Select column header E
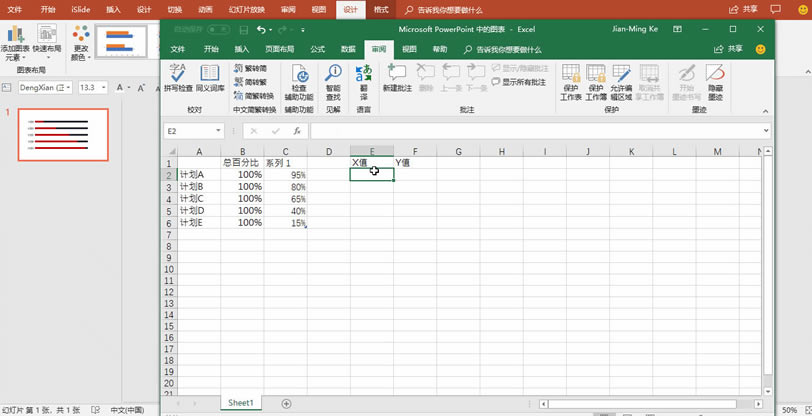 372,151
